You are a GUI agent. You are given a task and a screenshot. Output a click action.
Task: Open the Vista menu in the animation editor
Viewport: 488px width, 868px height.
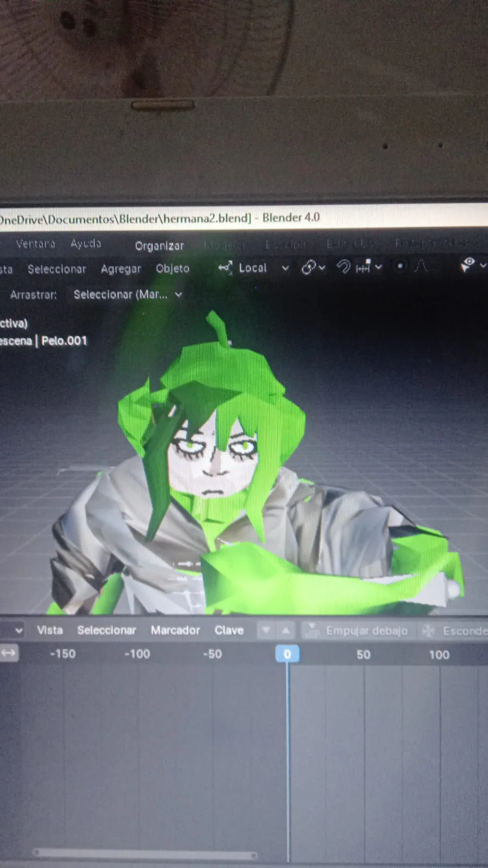click(50, 630)
